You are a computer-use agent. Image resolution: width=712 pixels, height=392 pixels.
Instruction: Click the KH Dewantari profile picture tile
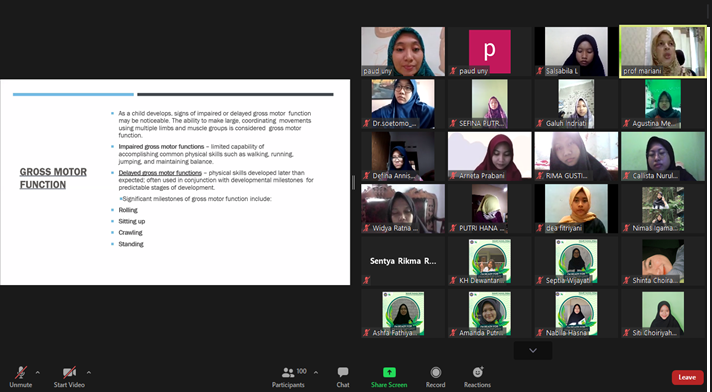[x=490, y=261]
